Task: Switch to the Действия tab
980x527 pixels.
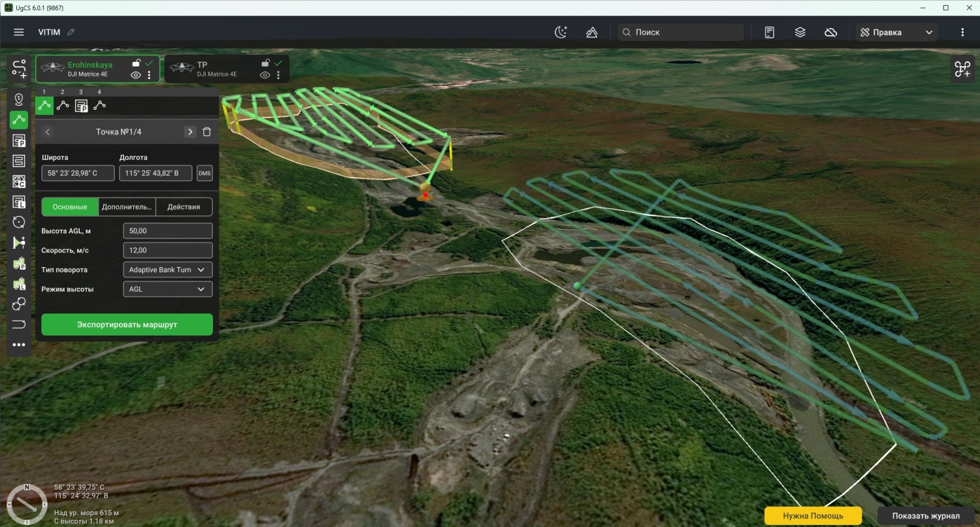Action: coord(184,207)
